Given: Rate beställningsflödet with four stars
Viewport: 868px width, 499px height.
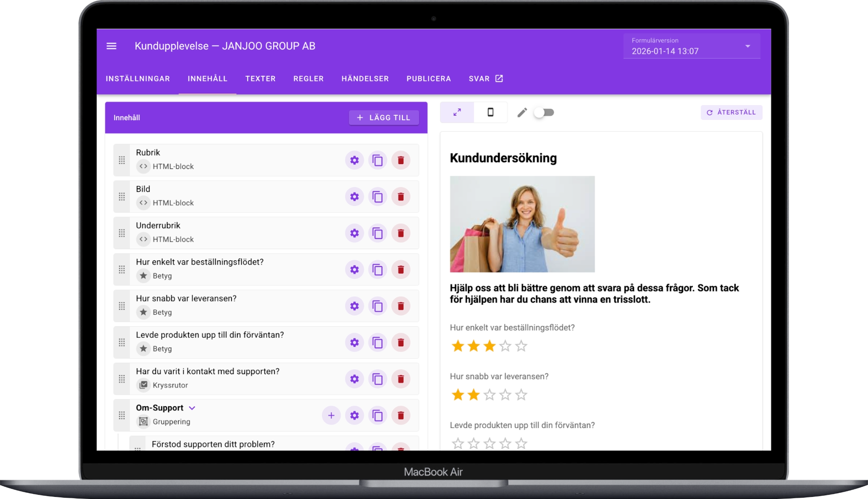Looking at the screenshot, I should coord(505,346).
